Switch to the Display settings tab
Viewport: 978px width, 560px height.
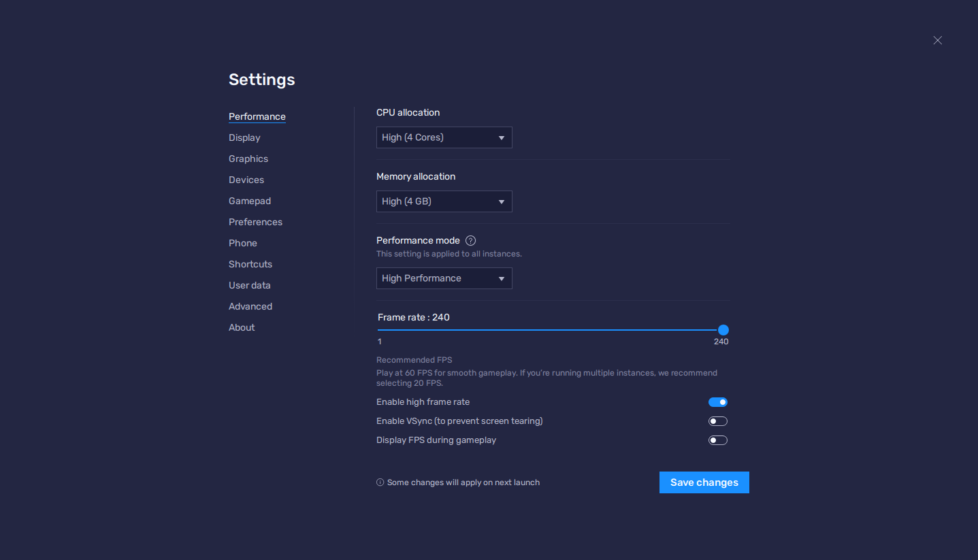coord(244,137)
